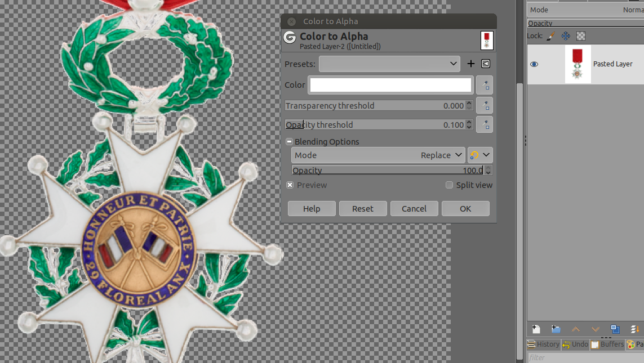
Task: Enable the Split view checkbox
Action: coord(449,185)
